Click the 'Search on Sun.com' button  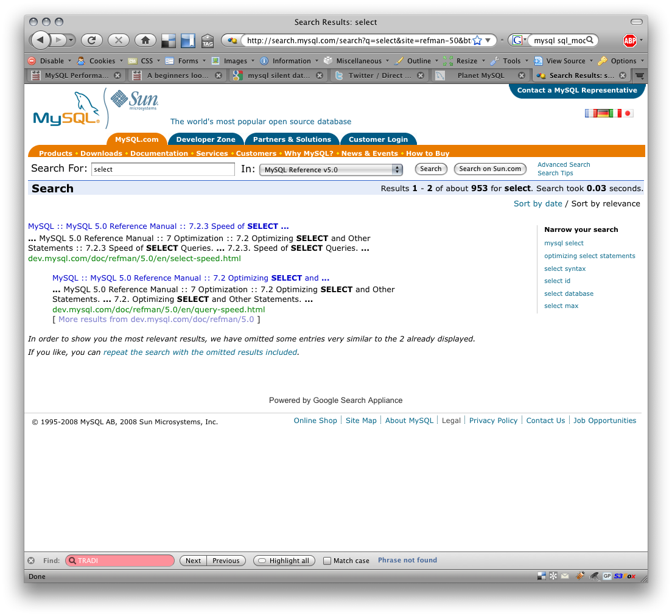coord(490,169)
